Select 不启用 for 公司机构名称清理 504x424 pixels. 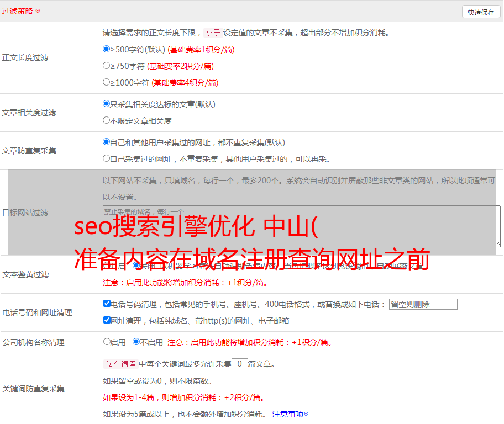click(136, 342)
